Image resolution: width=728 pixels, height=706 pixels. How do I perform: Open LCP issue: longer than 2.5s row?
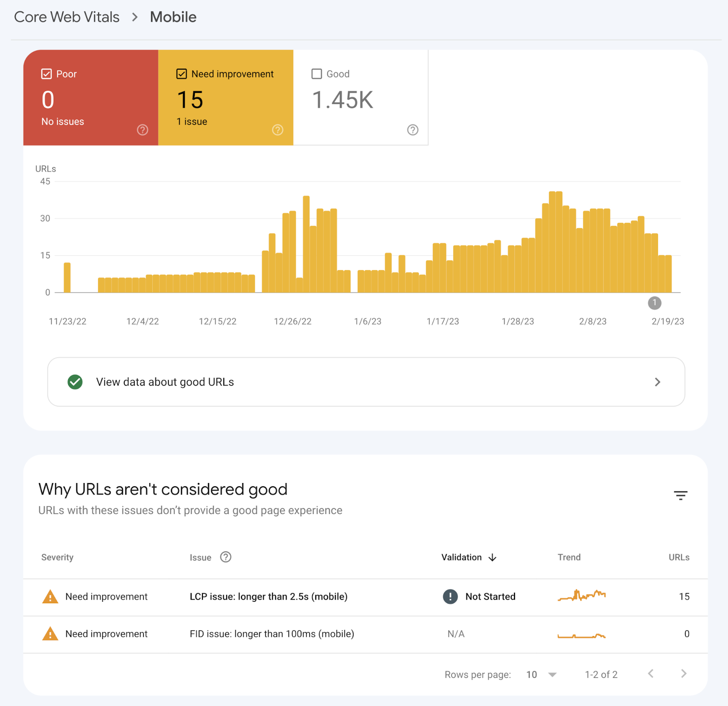(x=268, y=596)
